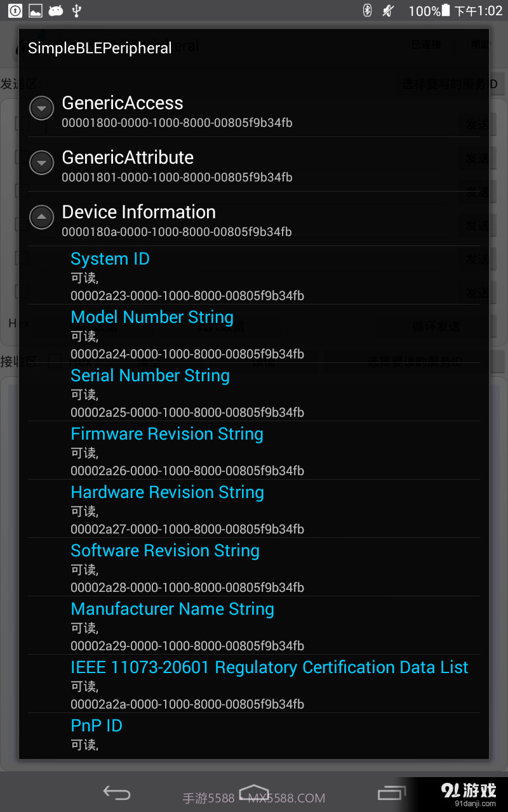Image resolution: width=508 pixels, height=812 pixels.
Task: Tap the Android superuser icon in the status bar
Action: point(56,11)
